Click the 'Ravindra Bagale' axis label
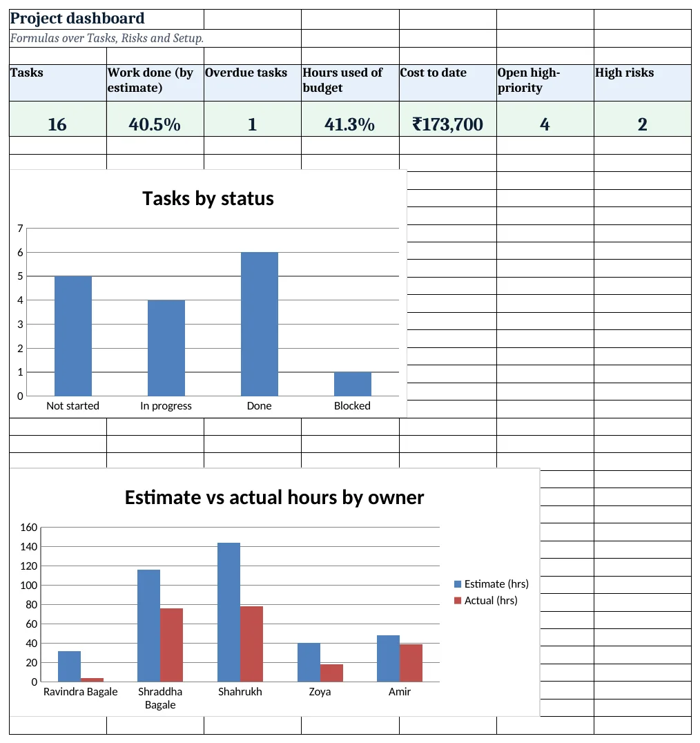 click(81, 692)
